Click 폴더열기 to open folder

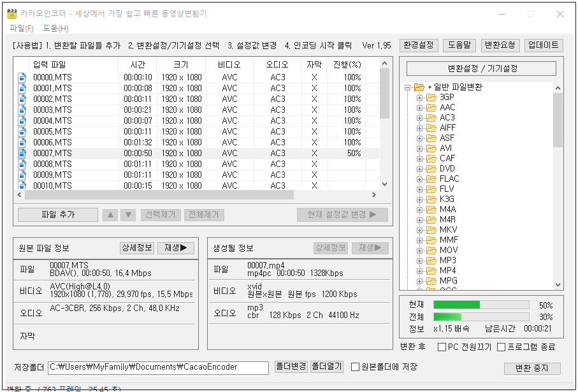[x=327, y=367]
